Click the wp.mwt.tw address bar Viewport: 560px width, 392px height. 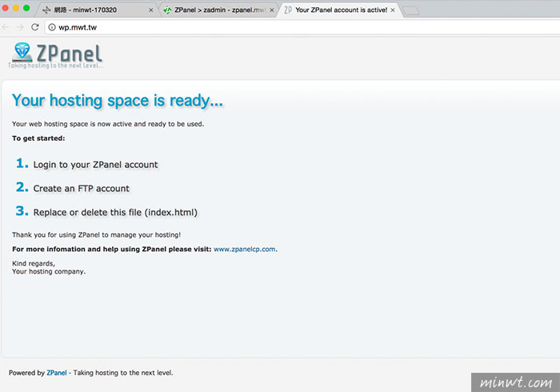(x=302, y=27)
